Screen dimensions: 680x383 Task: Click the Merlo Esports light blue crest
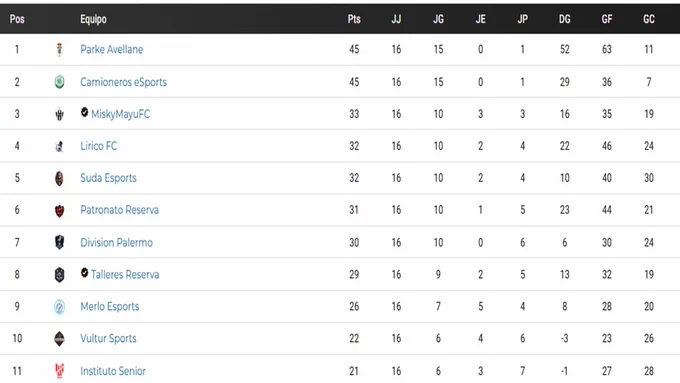pyautogui.click(x=59, y=307)
